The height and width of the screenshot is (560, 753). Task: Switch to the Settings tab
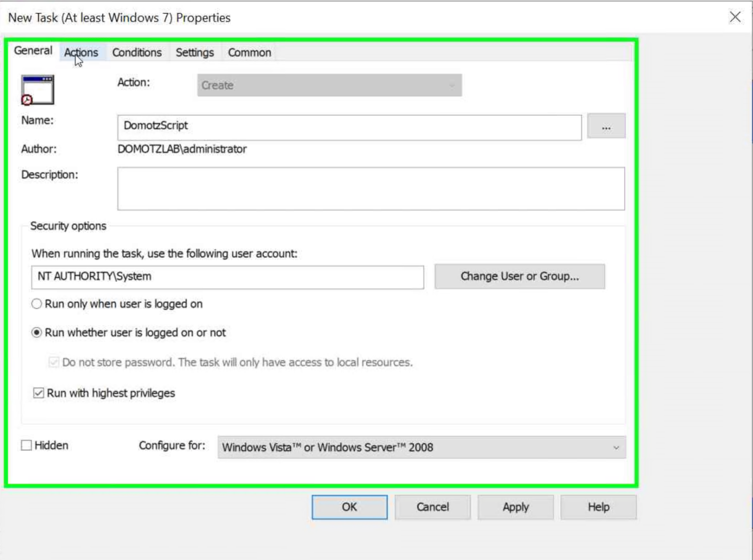[194, 52]
